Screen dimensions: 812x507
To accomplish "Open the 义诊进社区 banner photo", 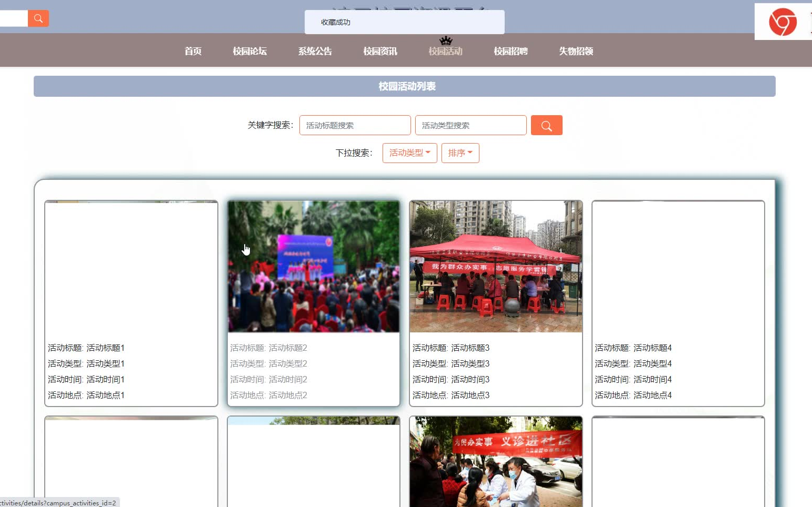I will (496, 462).
